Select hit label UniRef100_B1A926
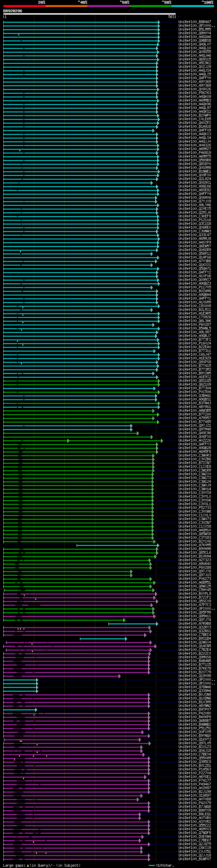This screenshot has width=217, height=868. coord(195,127)
